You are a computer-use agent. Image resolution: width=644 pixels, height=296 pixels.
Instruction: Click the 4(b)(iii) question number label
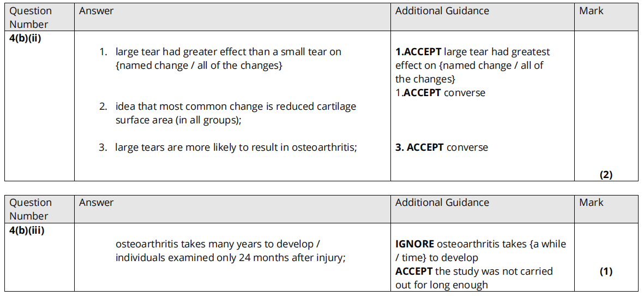[27, 230]
